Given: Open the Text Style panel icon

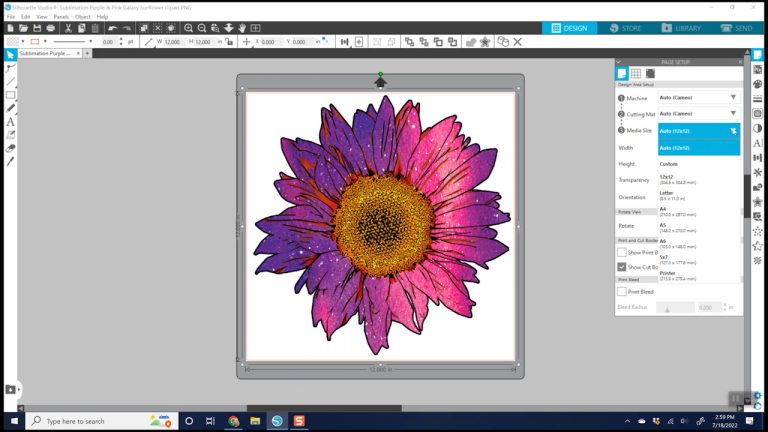Looking at the screenshot, I should (x=758, y=143).
